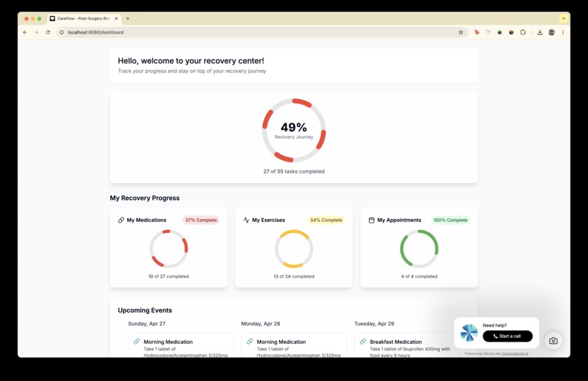Image resolution: width=588 pixels, height=381 pixels.
Task: Open the Conversational AI link
Action: [515, 353]
